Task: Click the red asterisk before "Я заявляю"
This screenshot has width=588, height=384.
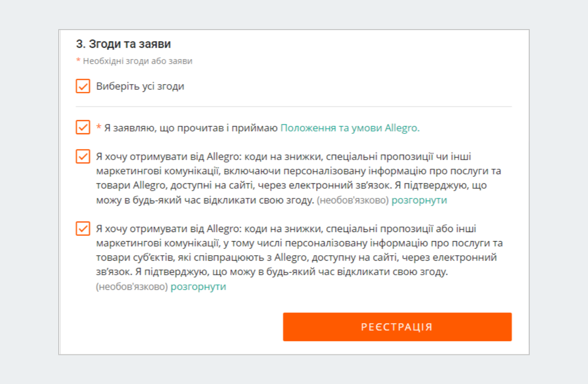Action: pos(98,128)
